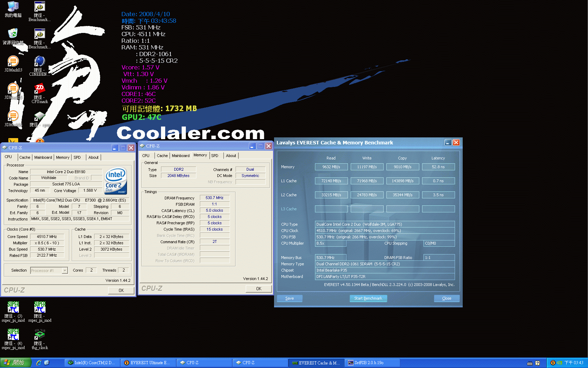Open the 我的電腦 desktop icon

[x=13, y=9]
